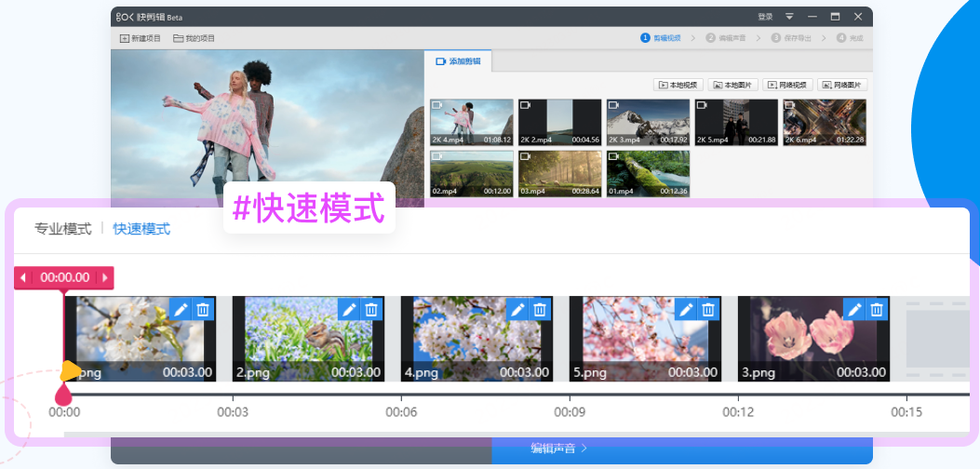Go to step 4 完成
This screenshot has width=980, height=469.
click(850, 38)
